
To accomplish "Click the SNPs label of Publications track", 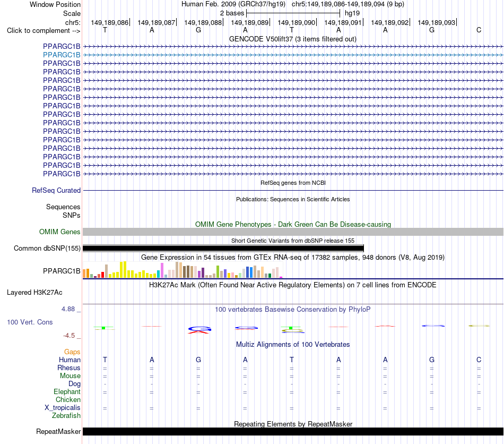I will coord(72,215).
